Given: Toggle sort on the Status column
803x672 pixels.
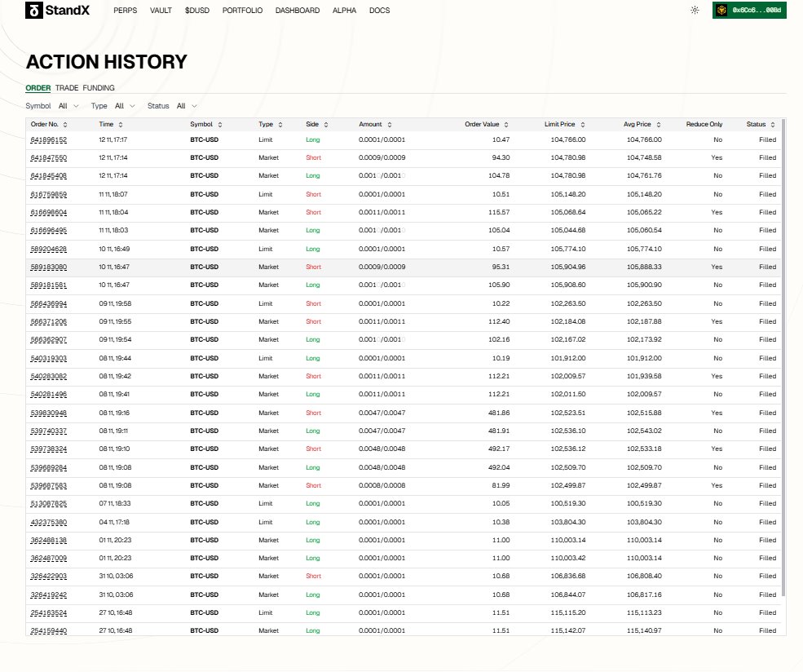Looking at the screenshot, I should [770, 124].
